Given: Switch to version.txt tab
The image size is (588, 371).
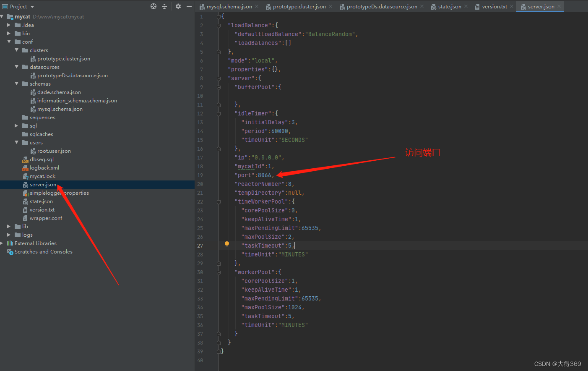Looking at the screenshot, I should [494, 6].
